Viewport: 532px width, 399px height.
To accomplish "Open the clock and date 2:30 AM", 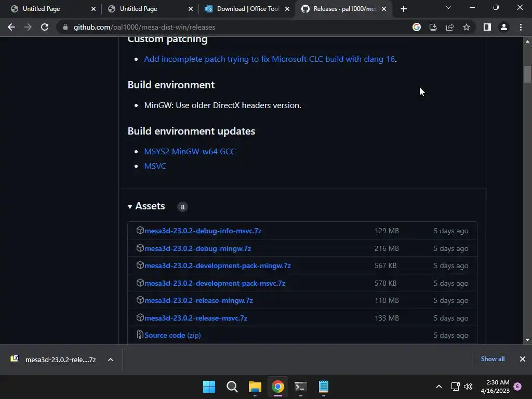I will (495, 387).
